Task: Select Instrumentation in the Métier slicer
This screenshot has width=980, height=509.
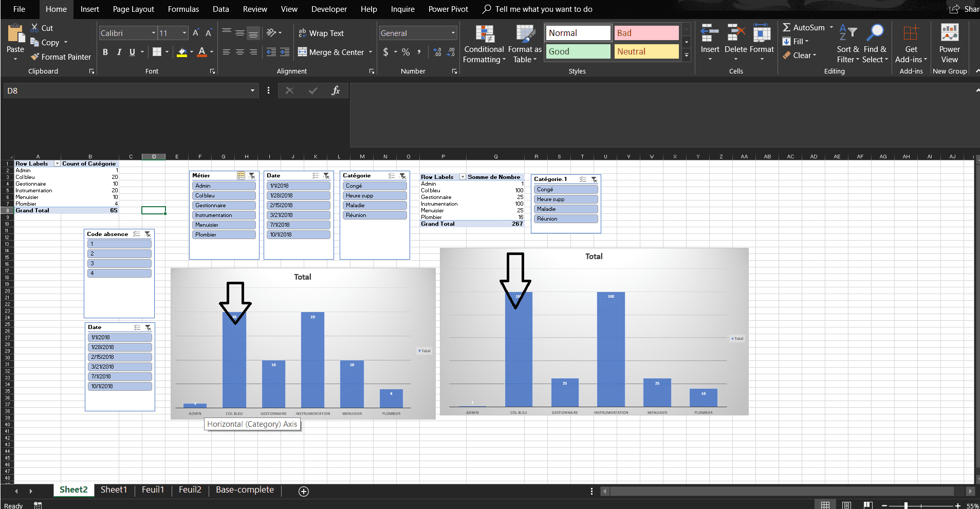Action: pyautogui.click(x=224, y=215)
